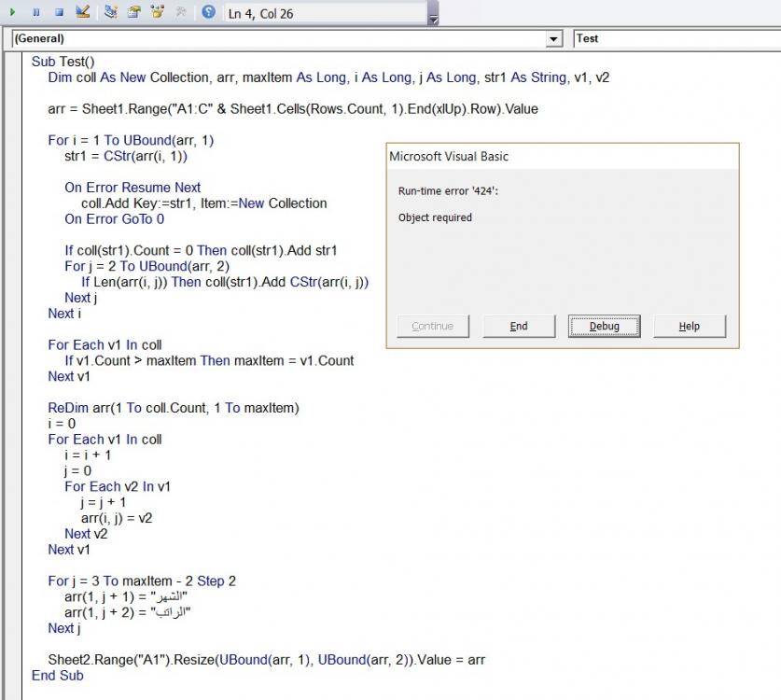Click the "Run-time error '424':" message
Screen dimensions: 781x700
tap(448, 191)
